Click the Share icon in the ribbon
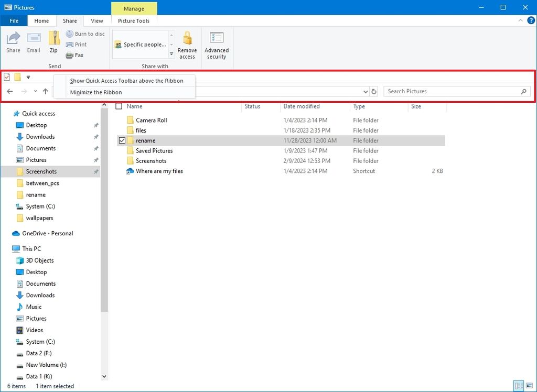 click(x=13, y=42)
